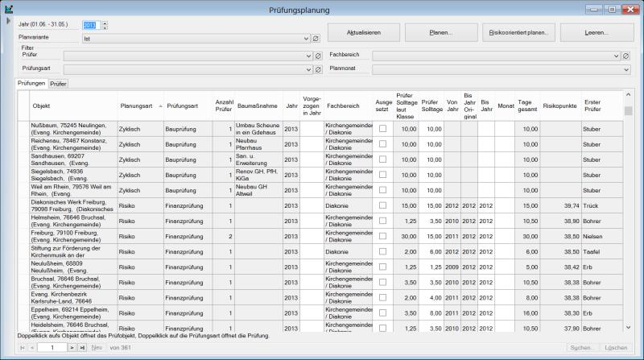Click Erster Prüfer cell Taafel
The width and height of the screenshot is (644, 360).
point(601,251)
